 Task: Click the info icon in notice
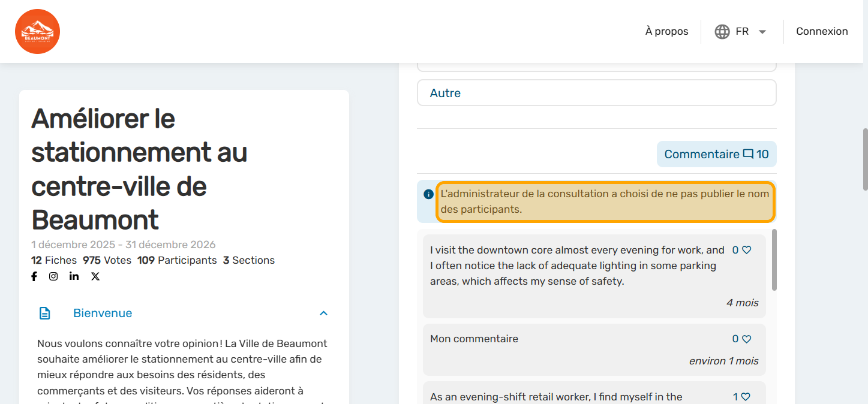[x=428, y=194]
